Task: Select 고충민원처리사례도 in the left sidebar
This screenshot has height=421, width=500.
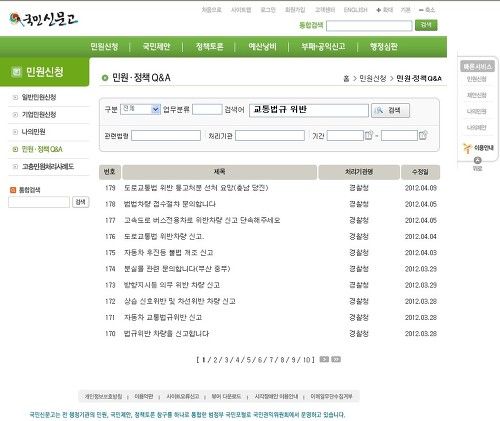Action: point(48,167)
